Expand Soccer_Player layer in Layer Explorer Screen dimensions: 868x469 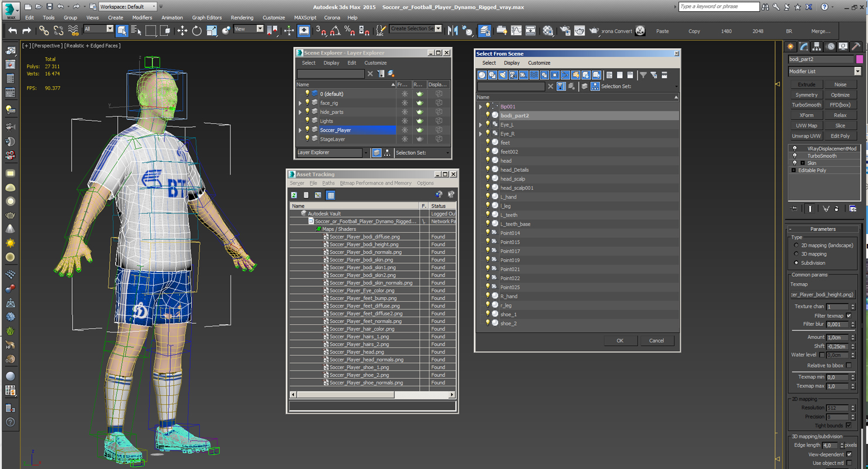pos(300,130)
